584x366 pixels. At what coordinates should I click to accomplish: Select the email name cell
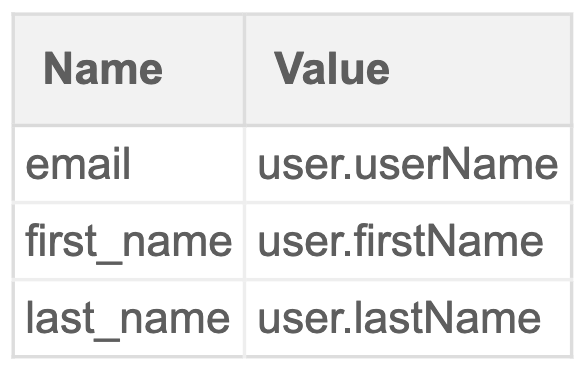click(129, 164)
